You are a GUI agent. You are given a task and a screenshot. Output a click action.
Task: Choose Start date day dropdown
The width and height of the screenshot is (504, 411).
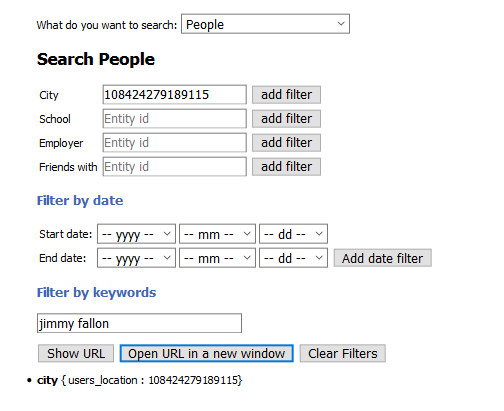click(x=293, y=234)
